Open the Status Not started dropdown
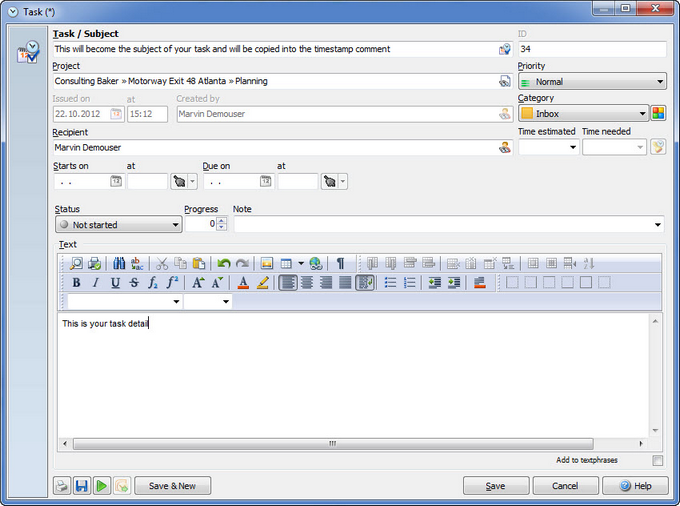Screen dimensions: 680x506 (x=118, y=225)
